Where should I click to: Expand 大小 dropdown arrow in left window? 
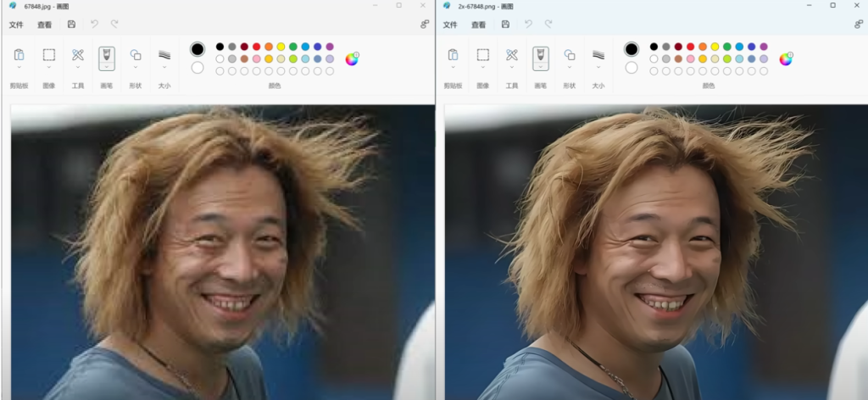click(164, 67)
